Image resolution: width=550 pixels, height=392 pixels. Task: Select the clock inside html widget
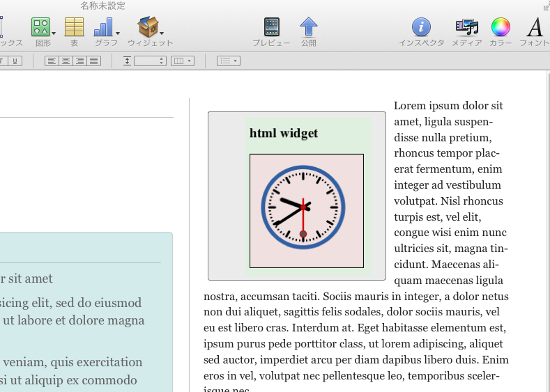(303, 207)
